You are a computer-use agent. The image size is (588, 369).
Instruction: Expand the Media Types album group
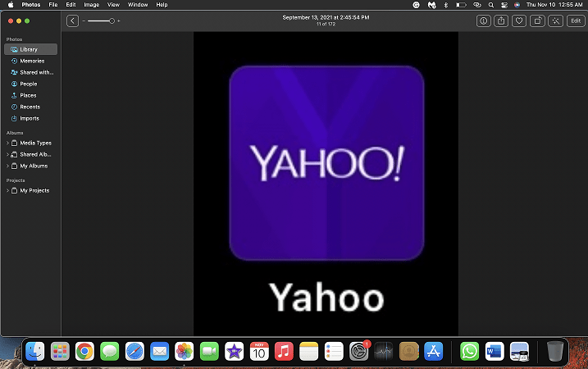click(7, 143)
